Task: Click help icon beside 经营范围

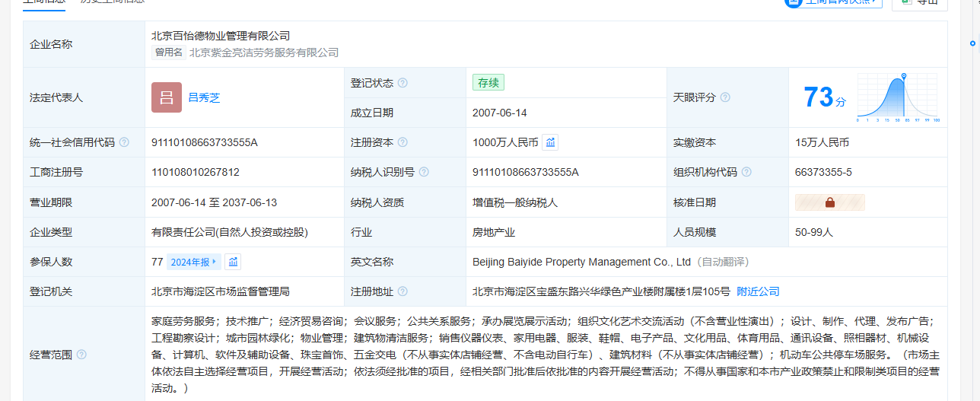Action: (81, 355)
